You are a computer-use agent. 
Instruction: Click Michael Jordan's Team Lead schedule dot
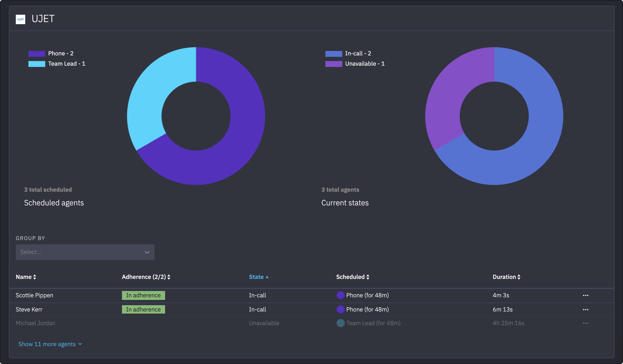coord(340,323)
